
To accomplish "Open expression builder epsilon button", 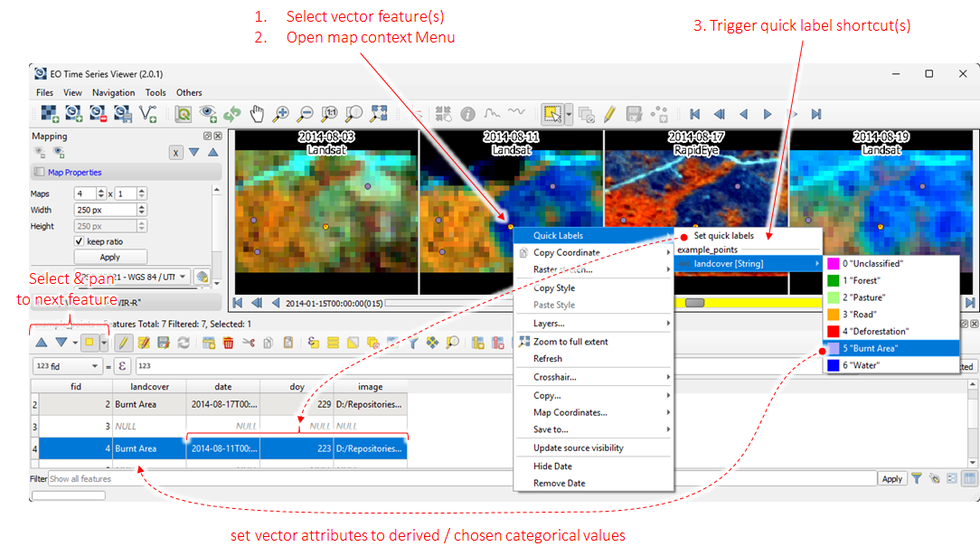I will pyautogui.click(x=122, y=366).
